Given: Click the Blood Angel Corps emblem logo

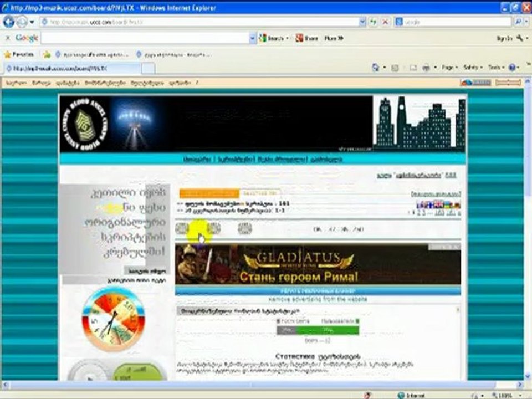Looking at the screenshot, I should click(85, 124).
